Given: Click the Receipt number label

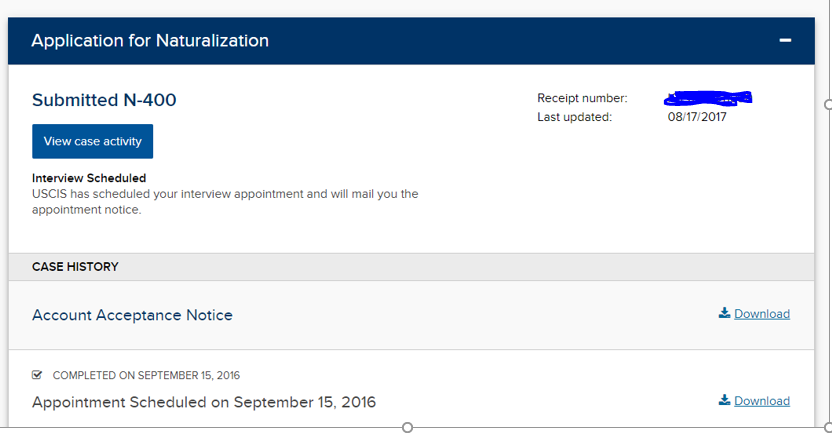Looking at the screenshot, I should 582,98.
